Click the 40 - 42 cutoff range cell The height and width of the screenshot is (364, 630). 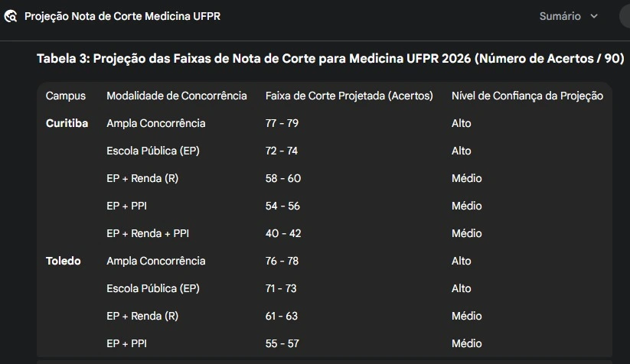(283, 233)
